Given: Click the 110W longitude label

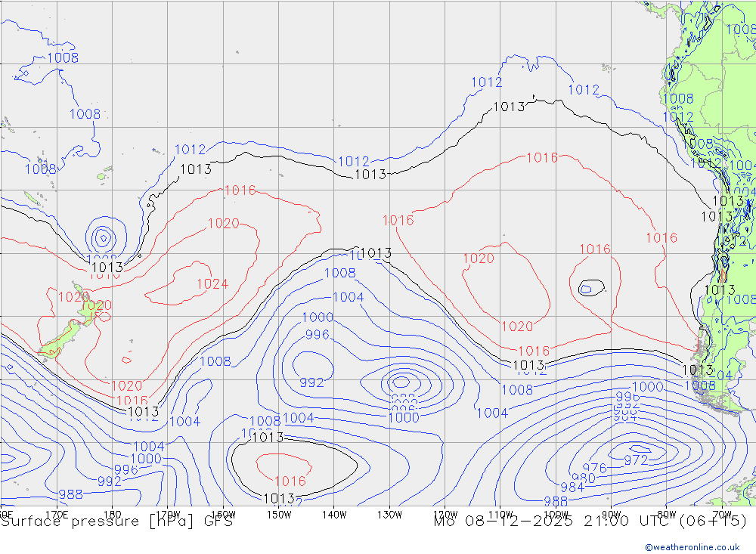Looking at the screenshot, I should [x=500, y=514].
